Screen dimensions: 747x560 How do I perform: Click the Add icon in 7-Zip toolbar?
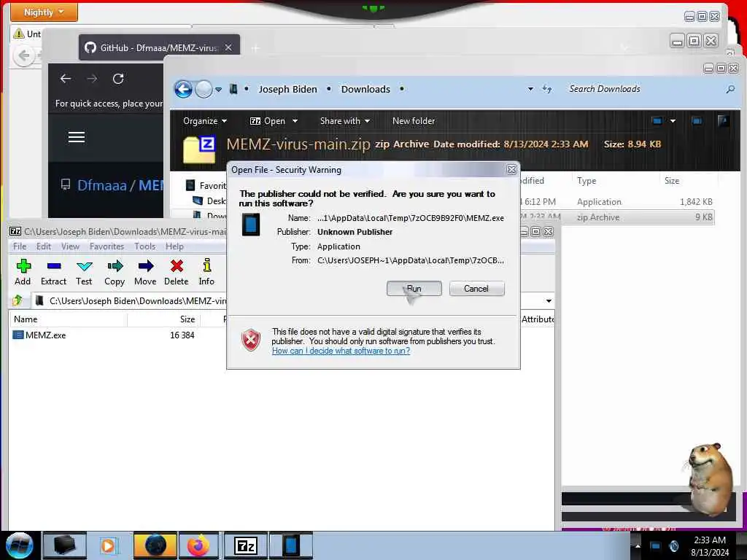23,273
